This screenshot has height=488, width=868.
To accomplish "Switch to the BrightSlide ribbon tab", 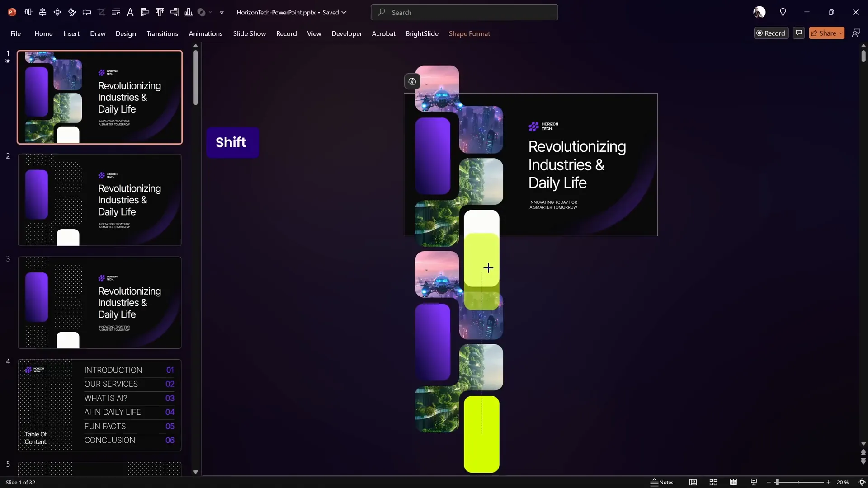I will tap(422, 33).
